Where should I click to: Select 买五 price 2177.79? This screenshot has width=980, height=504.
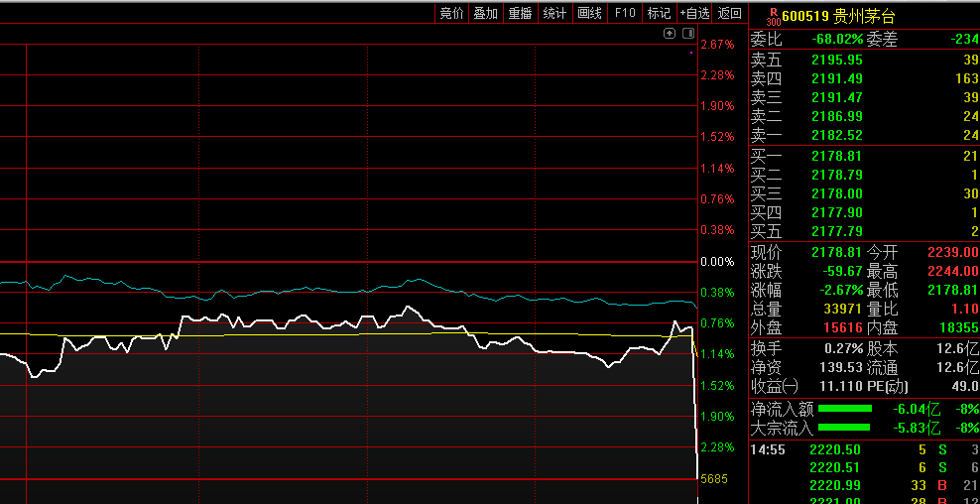[x=837, y=231]
